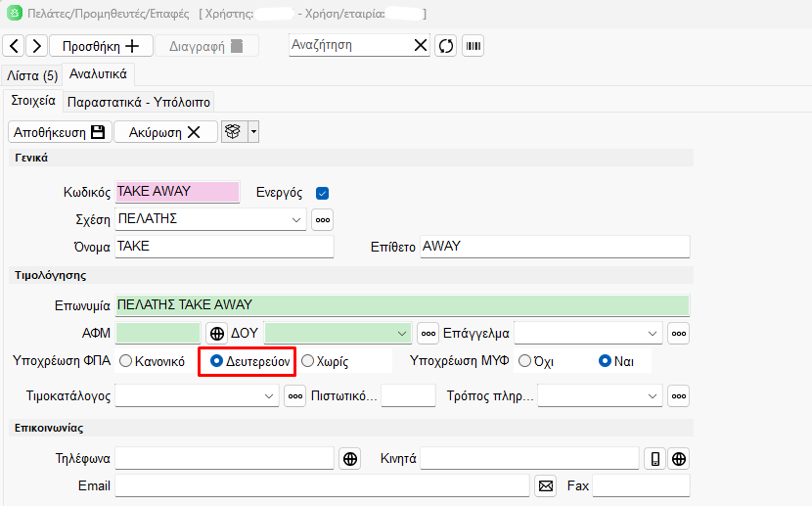Viewport: 812px width, 506px height.
Task: Select Όχι for Υποχρέωση ΜΥΦ
Action: point(525,361)
